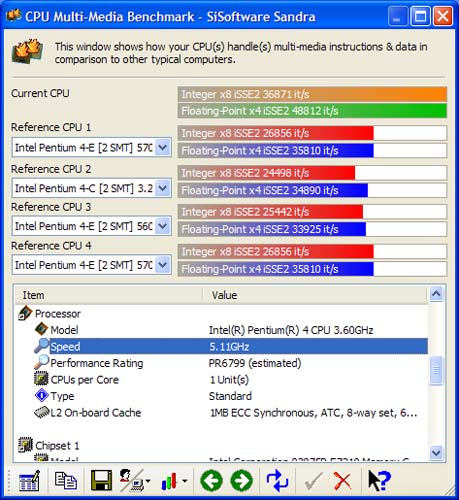Click the blue diamond Type icon
This screenshot has width=459, height=500.
[x=41, y=396]
